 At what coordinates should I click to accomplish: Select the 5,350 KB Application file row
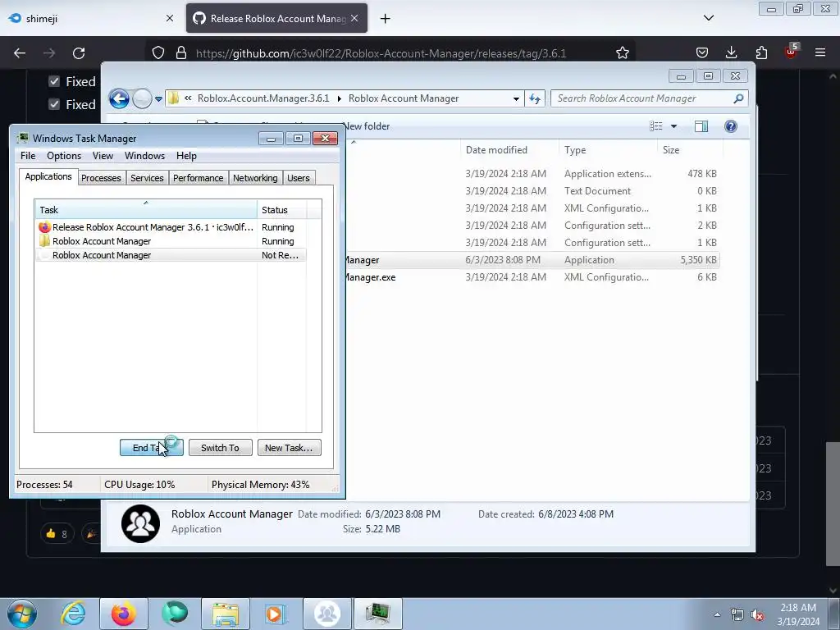(532, 260)
